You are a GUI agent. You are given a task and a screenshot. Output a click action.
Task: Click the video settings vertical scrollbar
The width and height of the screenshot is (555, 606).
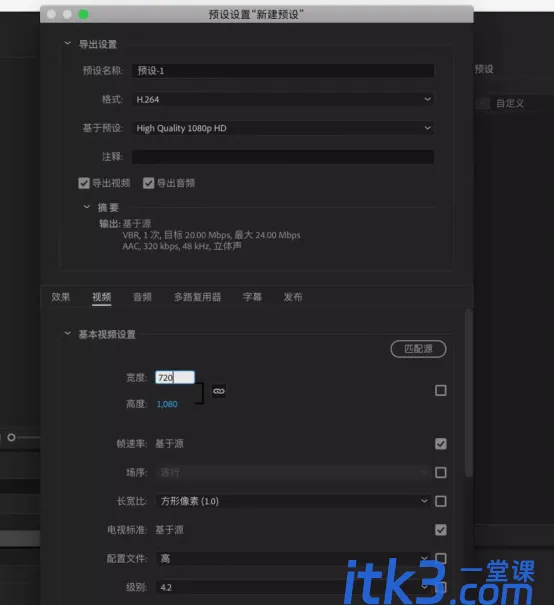(x=468, y=392)
